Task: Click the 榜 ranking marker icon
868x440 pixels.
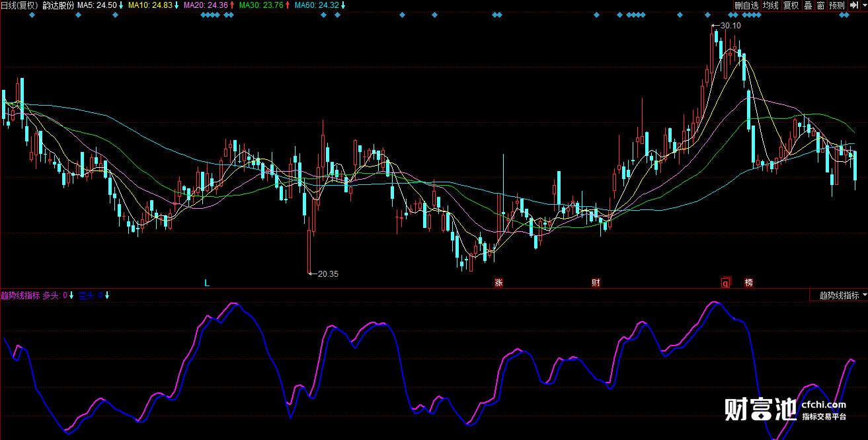Action: pos(749,283)
